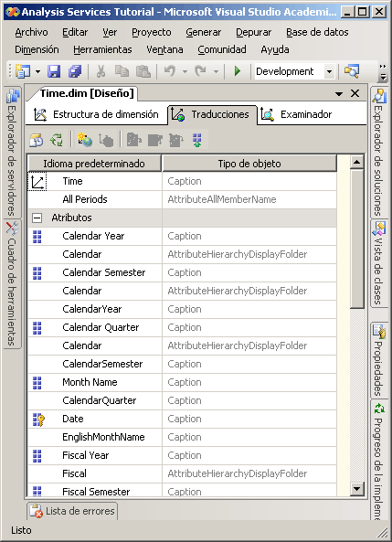This screenshot has height=542, width=392.
Task: Click the Save All icon
Action: (75, 71)
